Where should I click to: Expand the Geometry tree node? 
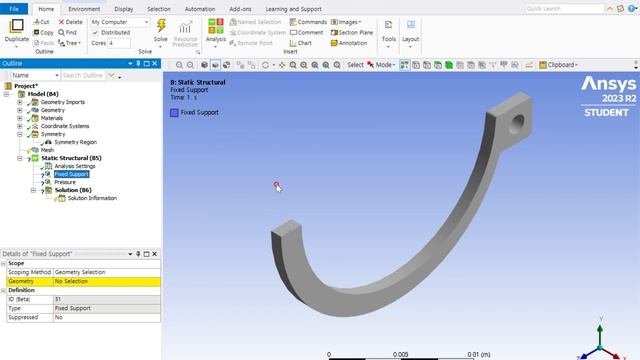pyautogui.click(x=20, y=110)
